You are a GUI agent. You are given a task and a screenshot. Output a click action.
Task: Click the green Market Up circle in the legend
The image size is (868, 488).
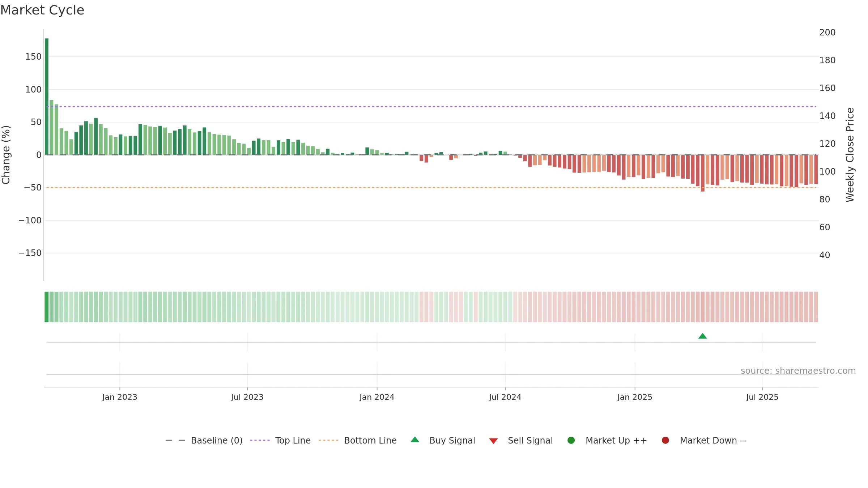pos(571,440)
